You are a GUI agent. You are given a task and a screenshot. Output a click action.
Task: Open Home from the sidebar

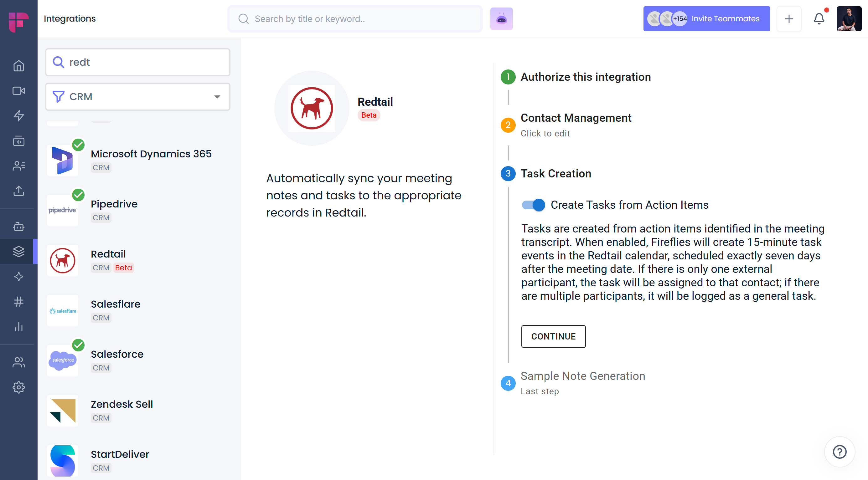click(x=18, y=66)
